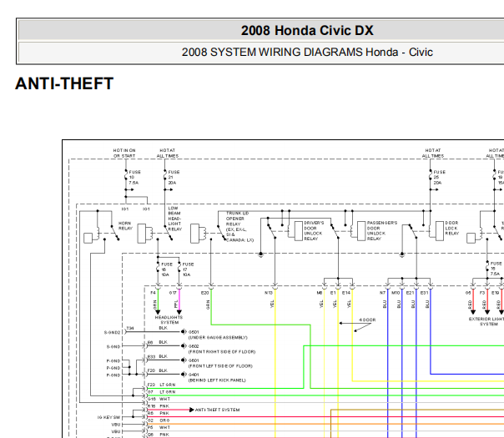Click '(BEHIND LEFT KICK PANEL)' ground note
Image resolution: width=504 pixels, height=438 pixels.
217,380
